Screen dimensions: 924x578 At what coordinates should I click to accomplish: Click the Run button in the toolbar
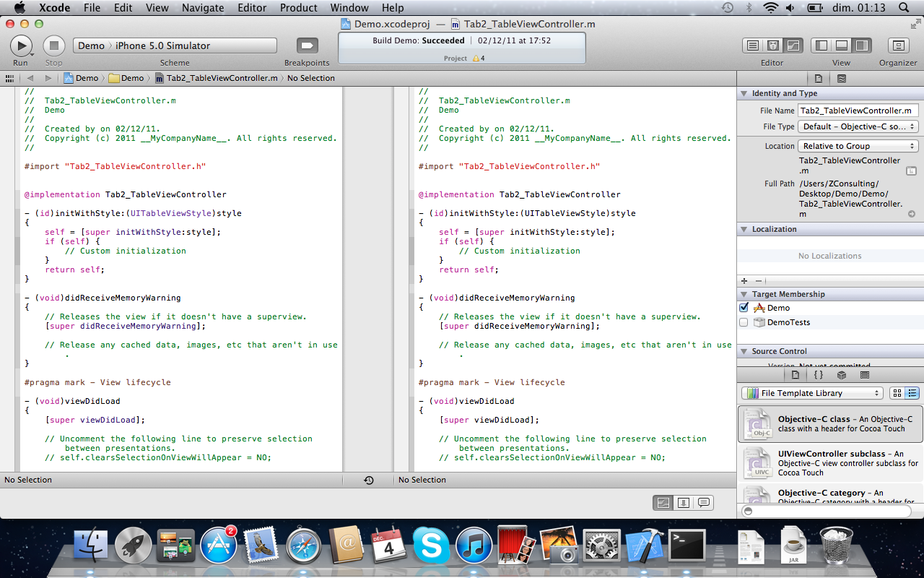click(x=21, y=46)
